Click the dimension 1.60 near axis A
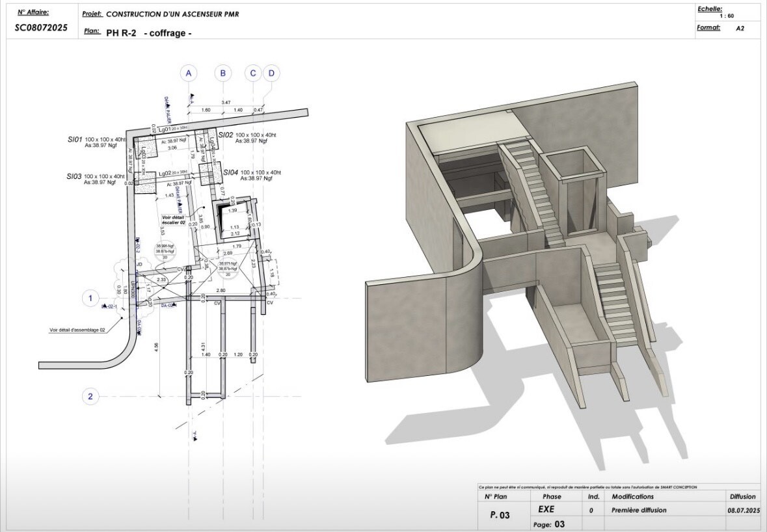 coord(206,110)
